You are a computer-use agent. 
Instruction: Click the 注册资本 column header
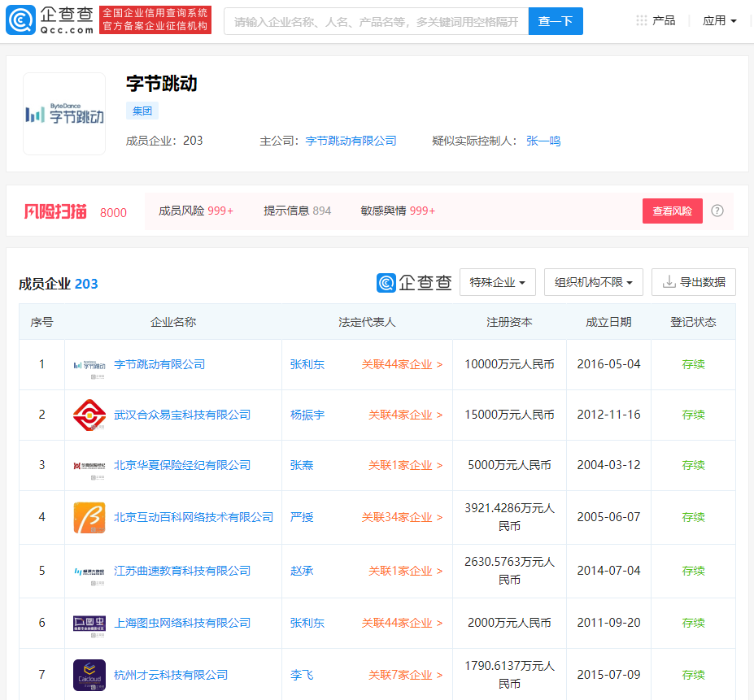(509, 322)
